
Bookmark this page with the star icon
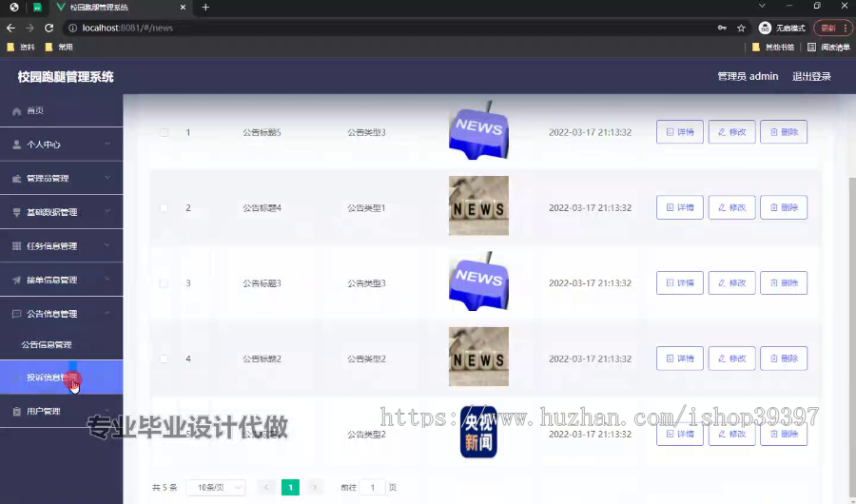click(x=741, y=28)
